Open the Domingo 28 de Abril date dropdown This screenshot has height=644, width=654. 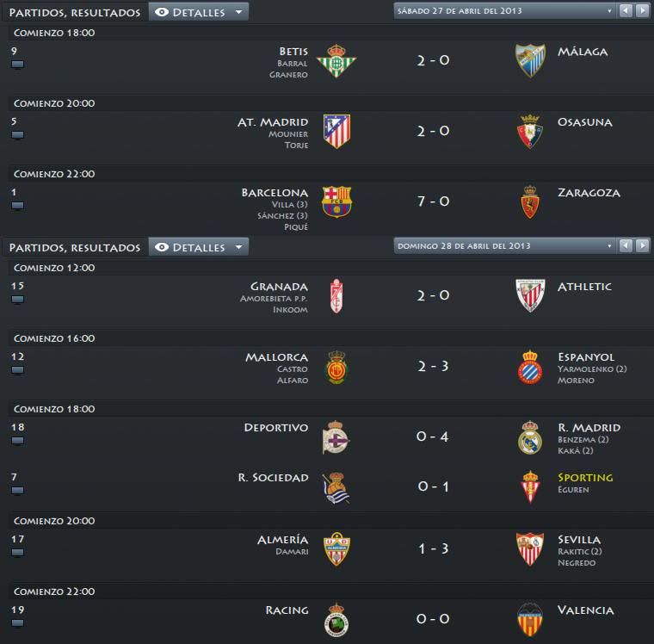(x=504, y=246)
